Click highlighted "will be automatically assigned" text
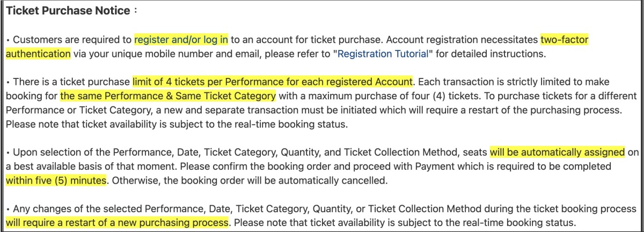The width and height of the screenshot is (644, 232). (x=557, y=152)
